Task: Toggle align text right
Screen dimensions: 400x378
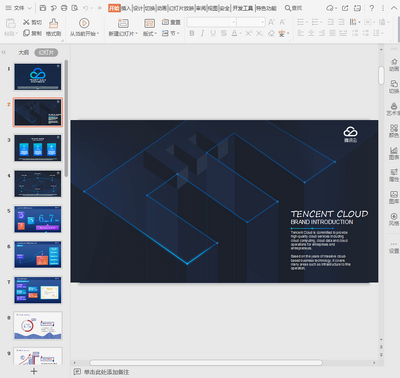Action: coord(322,33)
